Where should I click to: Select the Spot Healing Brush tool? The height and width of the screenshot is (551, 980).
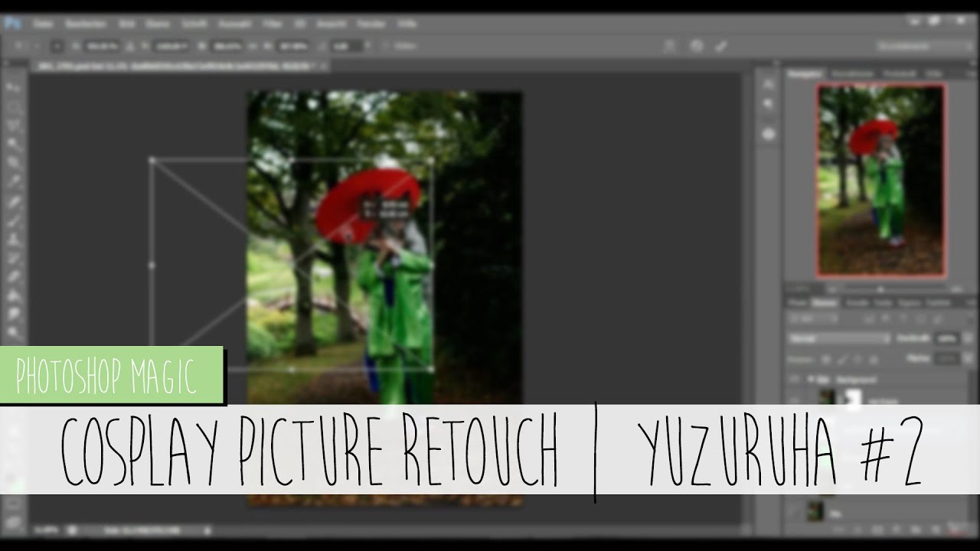[14, 202]
